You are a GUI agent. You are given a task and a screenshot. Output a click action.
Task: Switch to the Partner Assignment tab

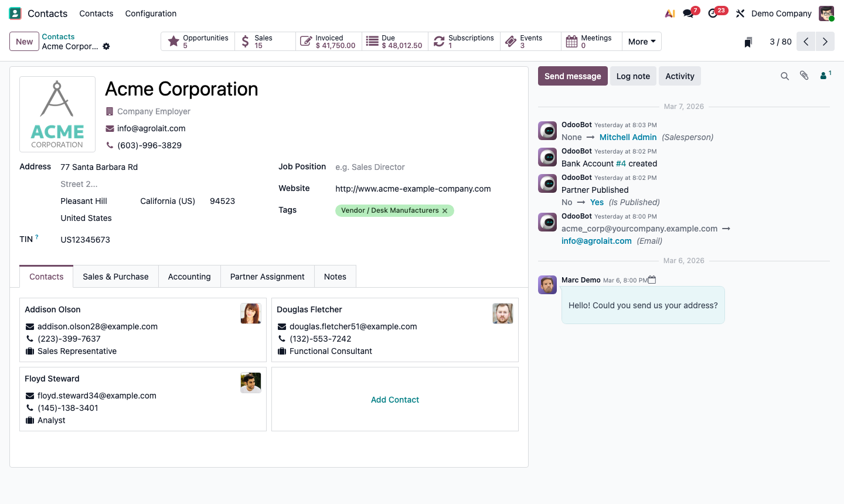coord(267,276)
